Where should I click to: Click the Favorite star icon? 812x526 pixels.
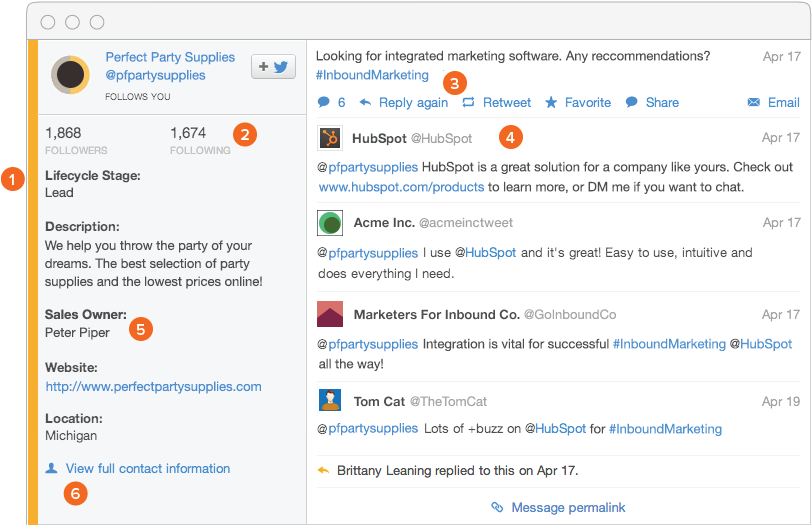pos(551,102)
